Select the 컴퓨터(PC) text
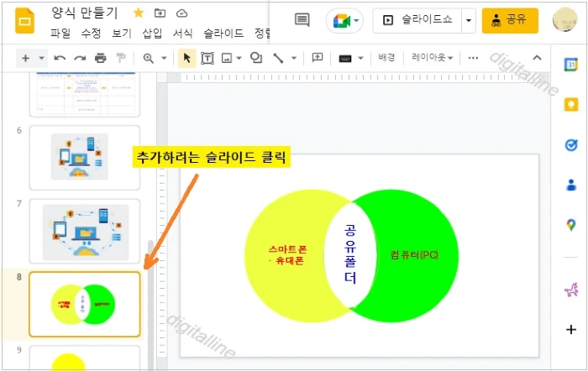This screenshot has height=371, width=588. coord(414,255)
